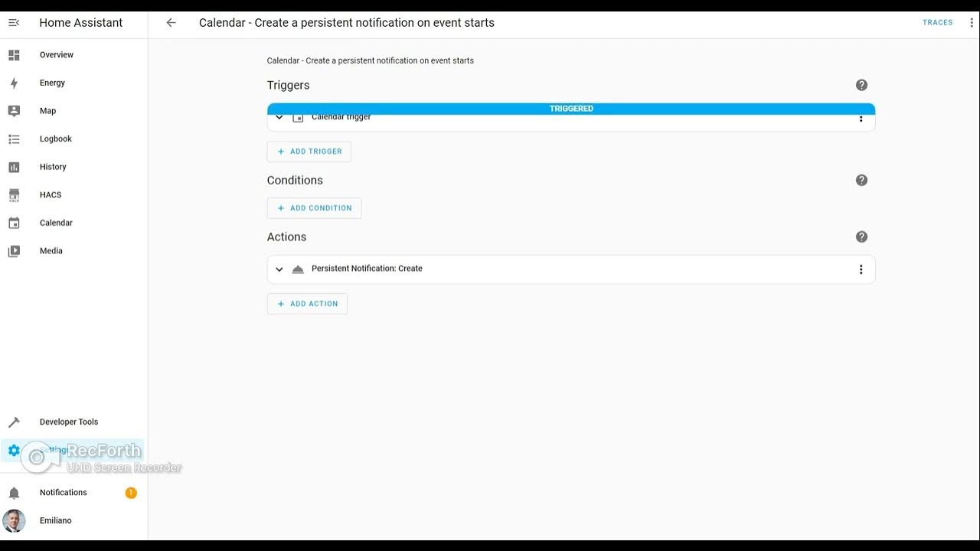The image size is (980, 551).
Task: Expand the Persistent Notification: Create action
Action: point(279,269)
